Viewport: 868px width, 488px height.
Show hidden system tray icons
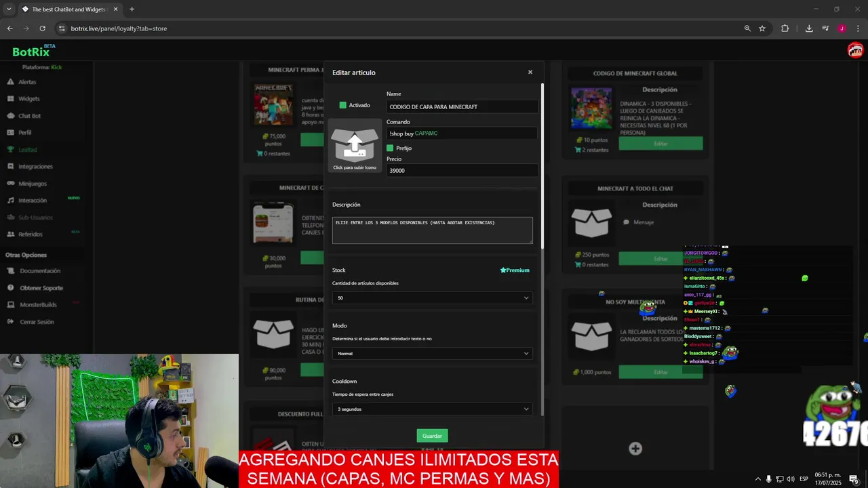point(758,479)
